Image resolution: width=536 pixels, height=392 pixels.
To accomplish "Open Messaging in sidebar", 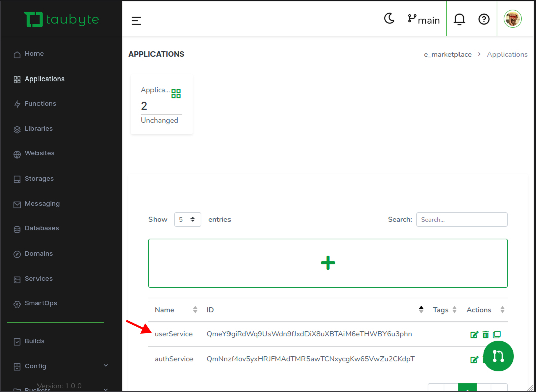I will tap(43, 204).
